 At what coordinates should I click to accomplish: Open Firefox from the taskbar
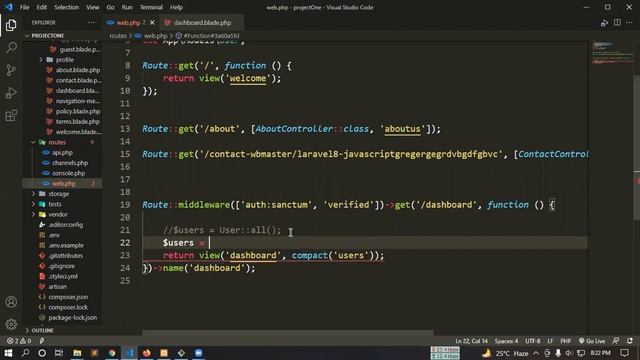[147, 353]
